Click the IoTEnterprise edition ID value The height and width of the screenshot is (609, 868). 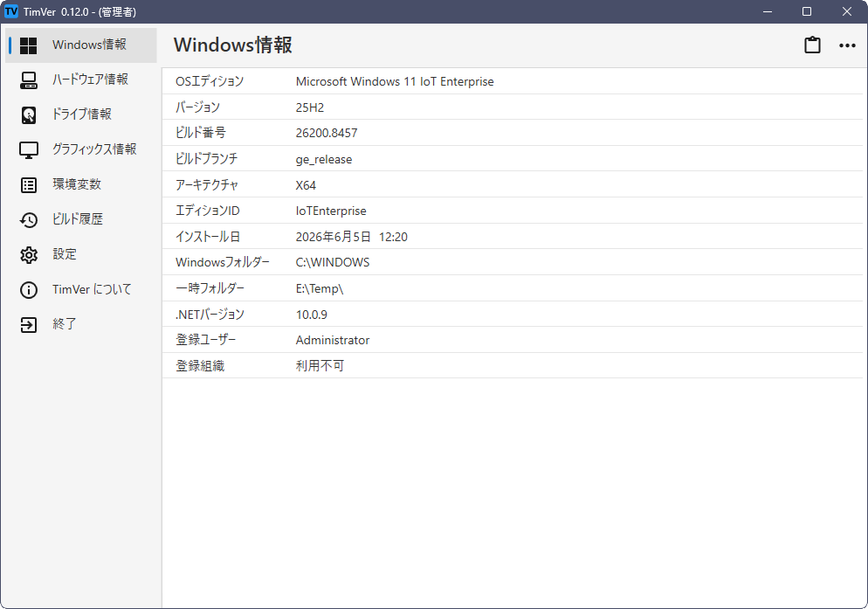click(x=331, y=211)
